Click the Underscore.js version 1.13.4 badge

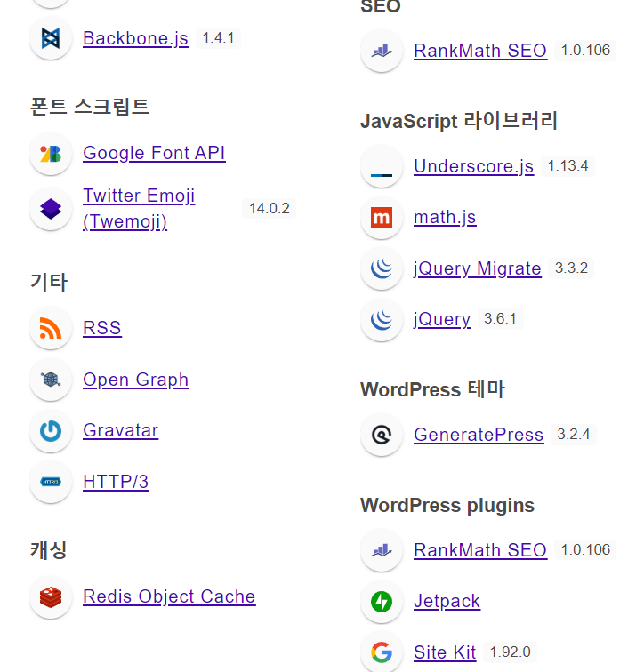coord(568,166)
